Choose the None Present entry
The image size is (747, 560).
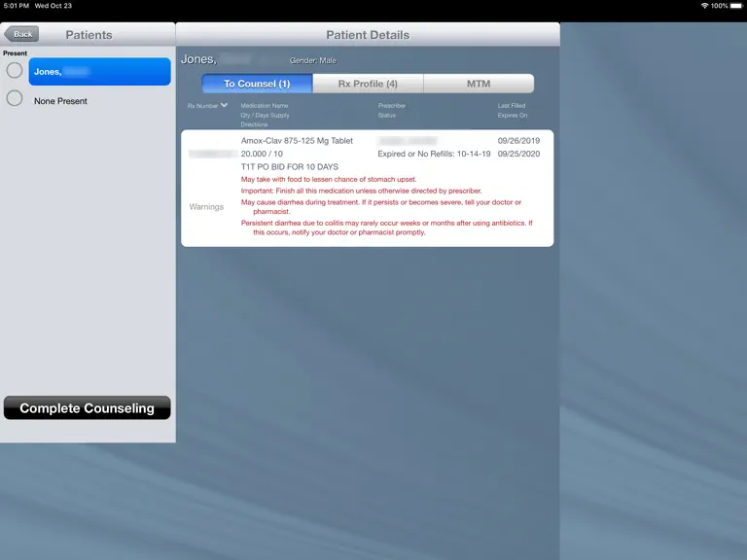tap(60, 101)
